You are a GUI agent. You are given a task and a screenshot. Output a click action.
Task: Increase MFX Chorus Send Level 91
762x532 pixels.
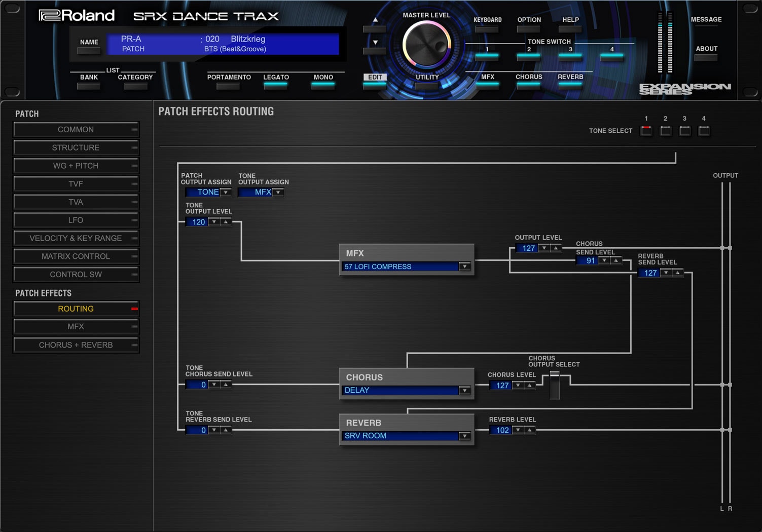(615, 260)
